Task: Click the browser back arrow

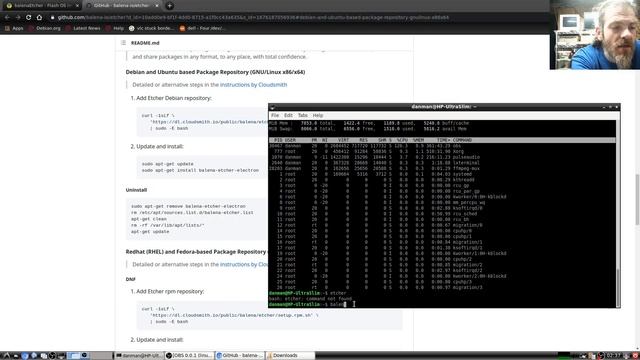Action: (x=7, y=18)
